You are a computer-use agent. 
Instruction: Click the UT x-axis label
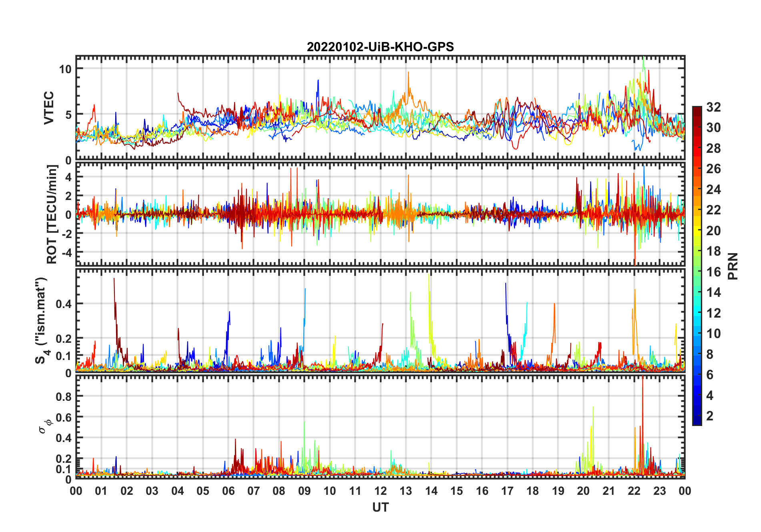pos(380,507)
